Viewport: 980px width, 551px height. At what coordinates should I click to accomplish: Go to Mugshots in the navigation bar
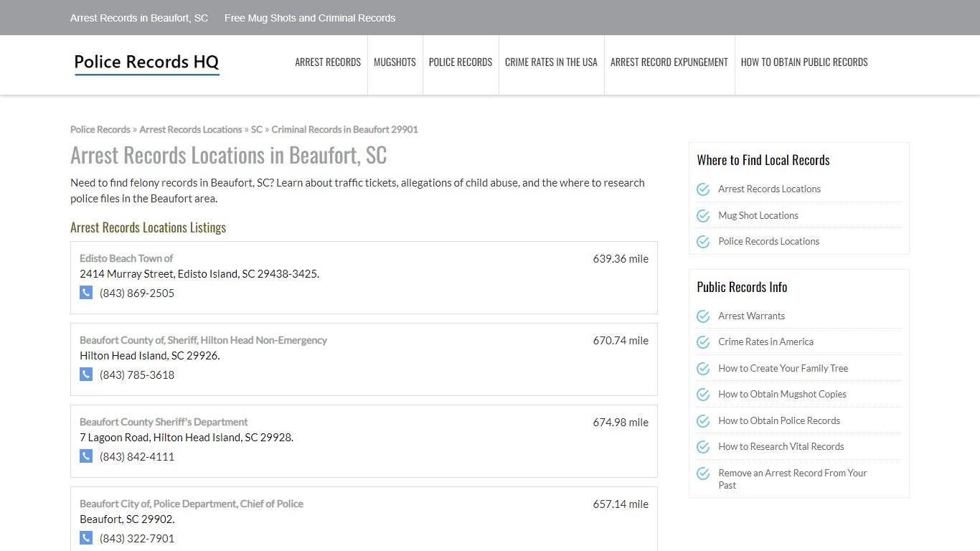(x=395, y=62)
